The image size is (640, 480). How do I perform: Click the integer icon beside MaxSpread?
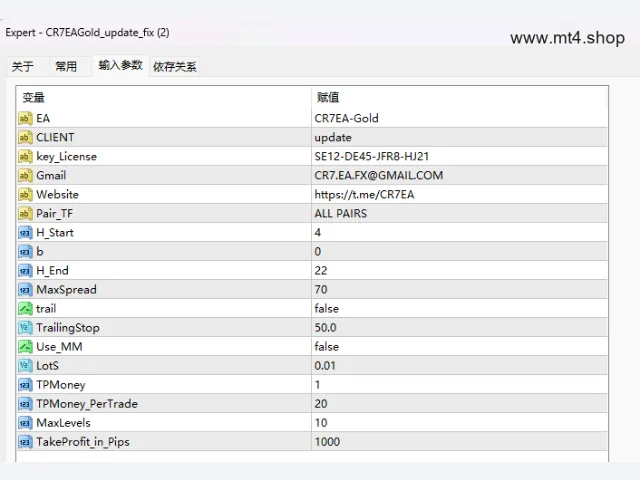coord(25,290)
